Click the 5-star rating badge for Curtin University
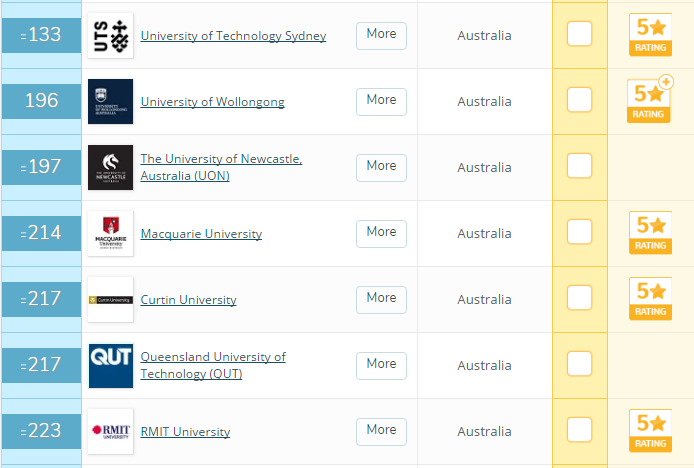The image size is (694, 468). point(650,299)
